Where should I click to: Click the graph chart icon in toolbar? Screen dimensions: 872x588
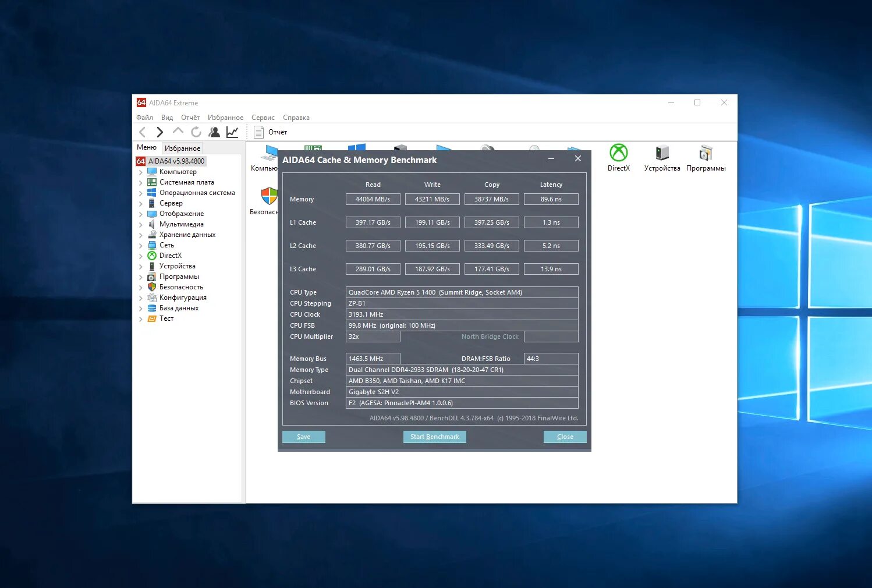tap(232, 132)
